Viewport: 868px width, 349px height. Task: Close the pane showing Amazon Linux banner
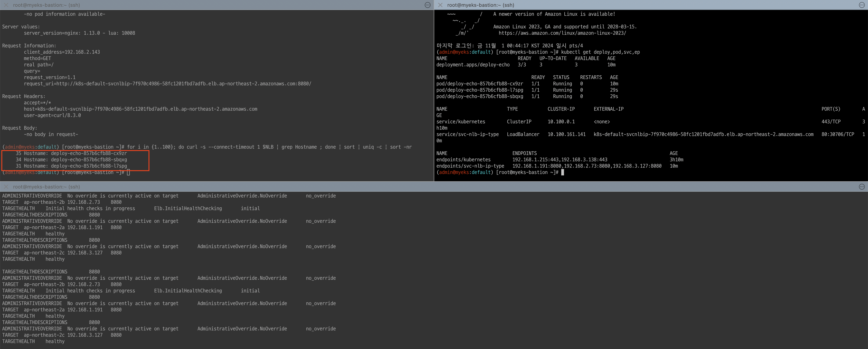pyautogui.click(x=440, y=5)
